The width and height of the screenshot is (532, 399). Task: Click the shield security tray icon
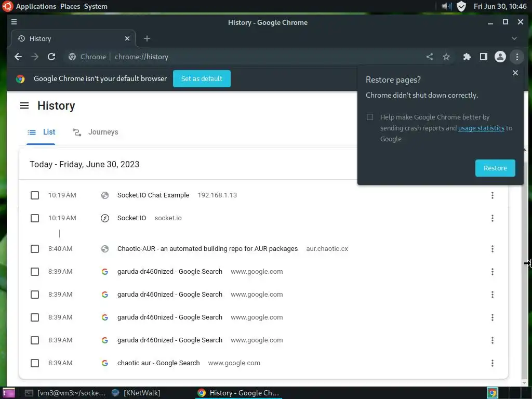[461, 6]
